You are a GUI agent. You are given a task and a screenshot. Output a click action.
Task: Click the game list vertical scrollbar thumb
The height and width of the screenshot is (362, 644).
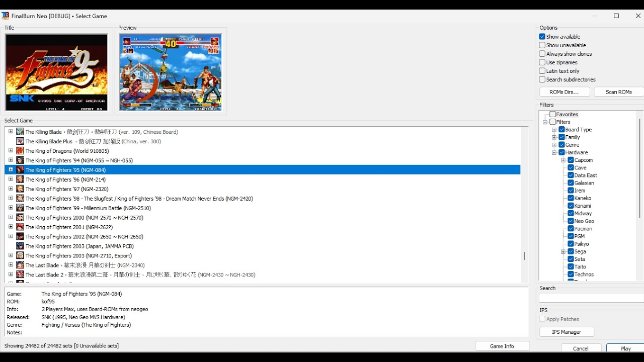point(525,256)
